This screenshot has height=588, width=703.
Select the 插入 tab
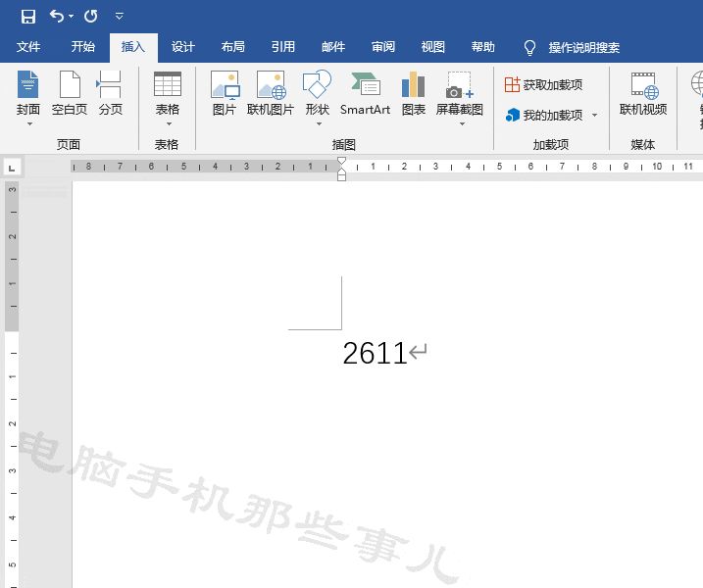(133, 47)
